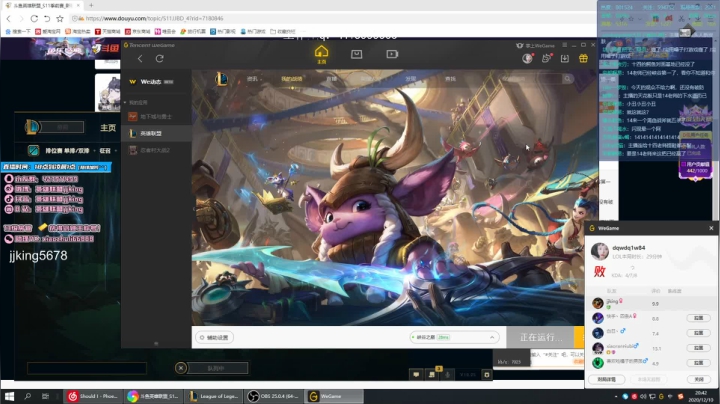Image resolution: width=720 pixels, height=404 pixels.
Task: Go back in the WeGame window
Action: [x=140, y=58]
